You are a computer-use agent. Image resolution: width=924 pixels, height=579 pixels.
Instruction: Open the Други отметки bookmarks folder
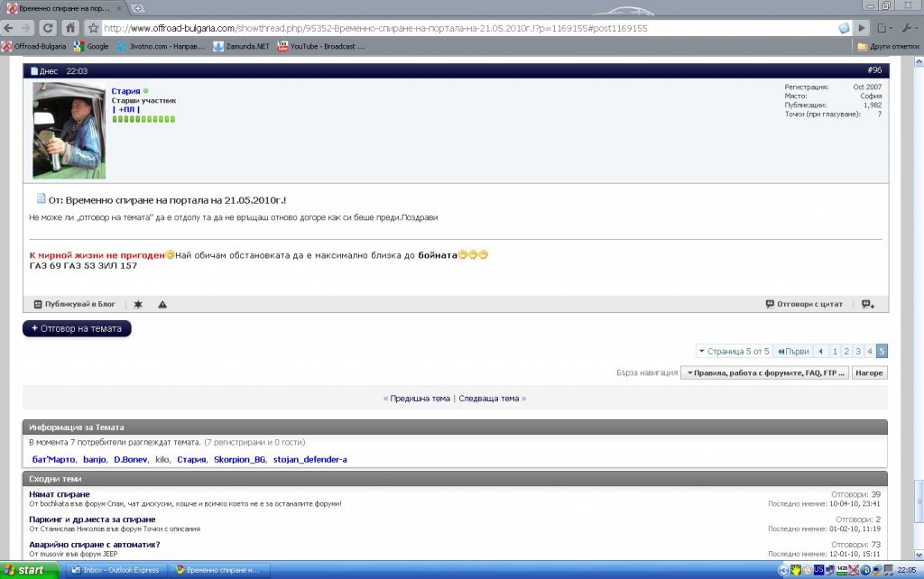[x=888, y=46]
